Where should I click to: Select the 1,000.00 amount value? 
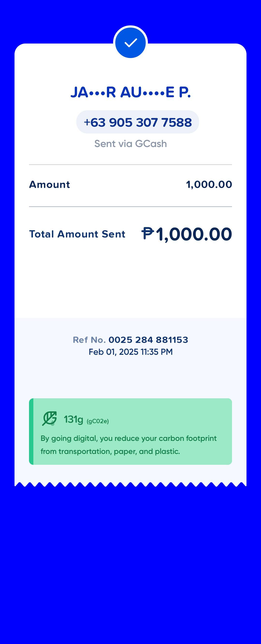point(209,185)
